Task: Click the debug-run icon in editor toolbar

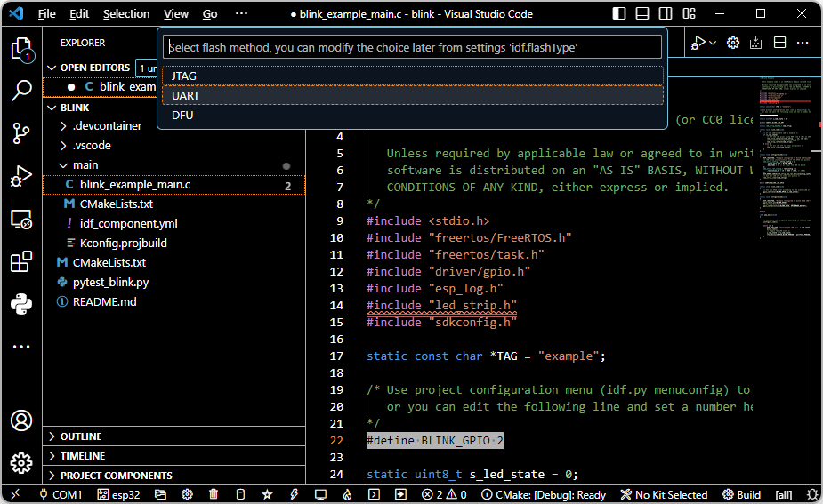Action: point(698,43)
